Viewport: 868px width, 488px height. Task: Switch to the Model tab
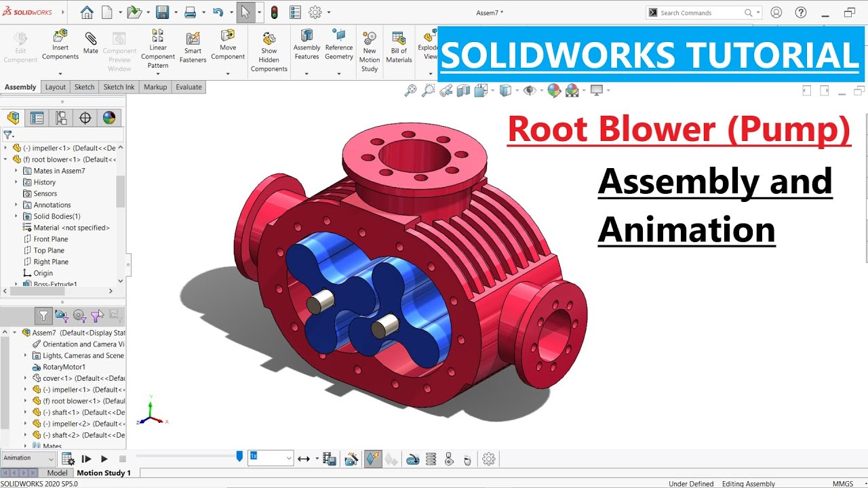tap(57, 472)
